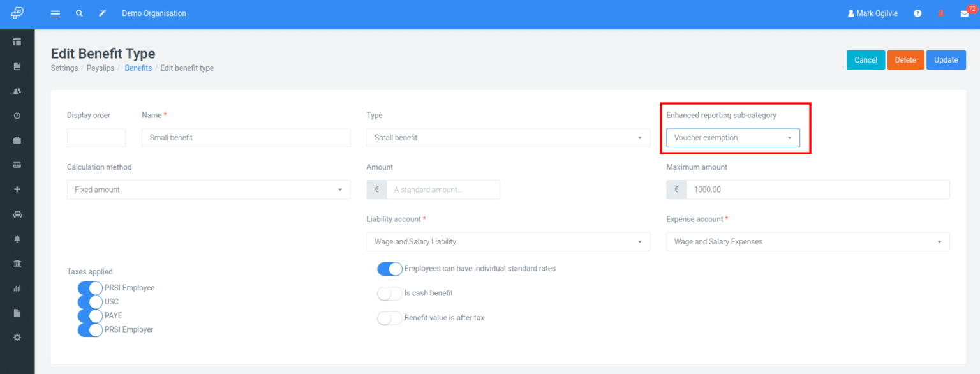Turn off Employees can have individual standard rates

tap(389, 269)
